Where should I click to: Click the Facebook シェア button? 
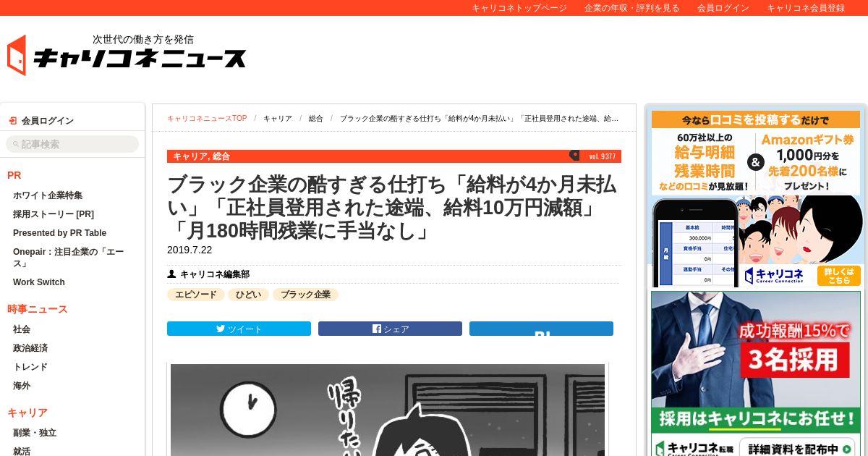[x=390, y=329]
